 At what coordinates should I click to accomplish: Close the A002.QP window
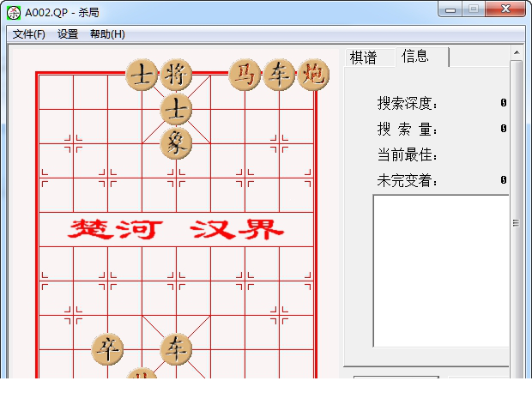(505, 9)
